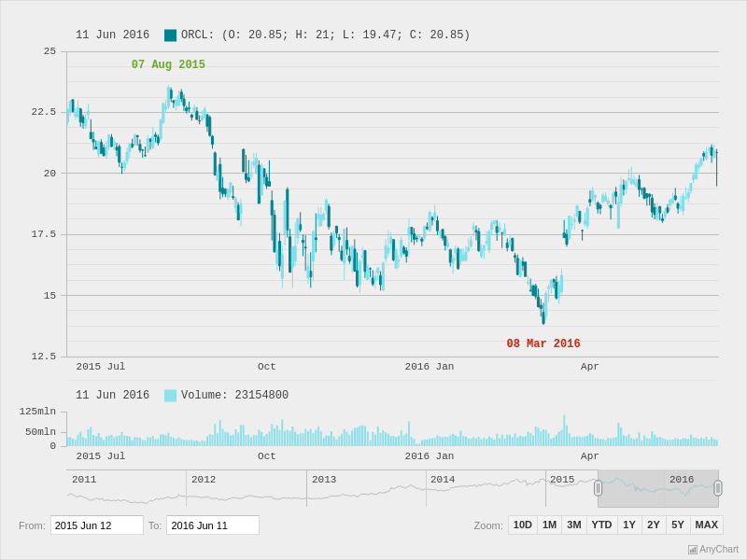Click the AnyChart logo credit link
747x560 pixels.
pos(713,550)
